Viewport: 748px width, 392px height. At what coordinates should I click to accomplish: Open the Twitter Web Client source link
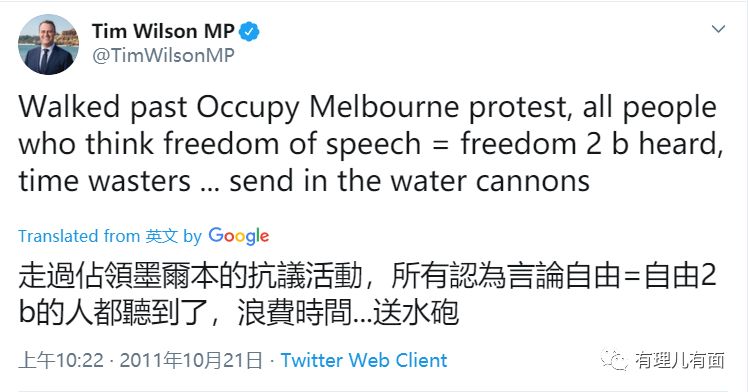pyautogui.click(x=364, y=360)
